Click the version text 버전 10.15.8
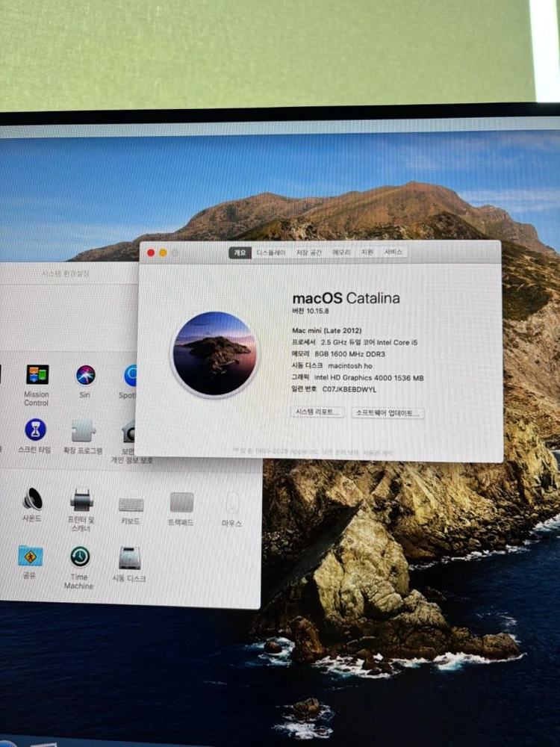 [x=311, y=311]
